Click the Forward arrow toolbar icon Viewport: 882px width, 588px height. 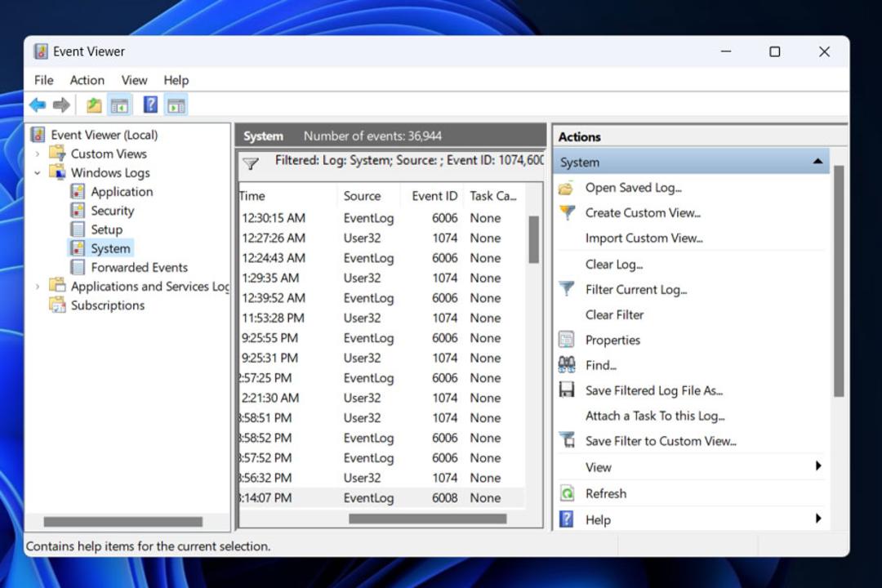61,105
